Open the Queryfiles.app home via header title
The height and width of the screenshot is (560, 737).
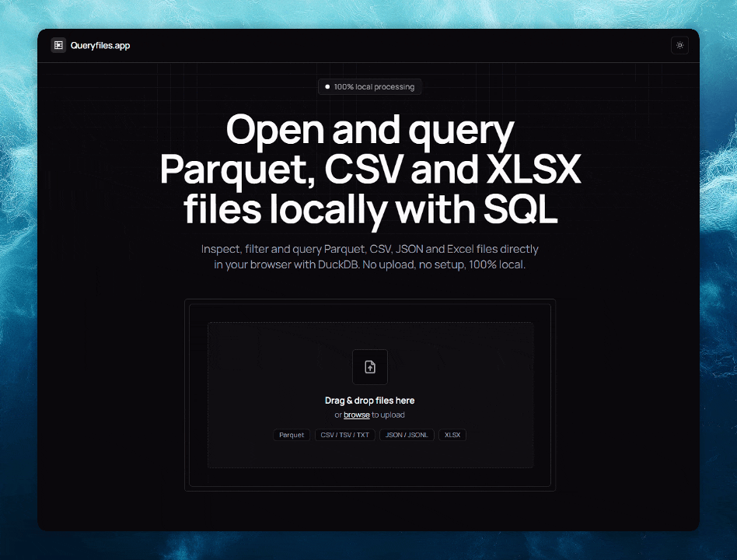point(100,45)
